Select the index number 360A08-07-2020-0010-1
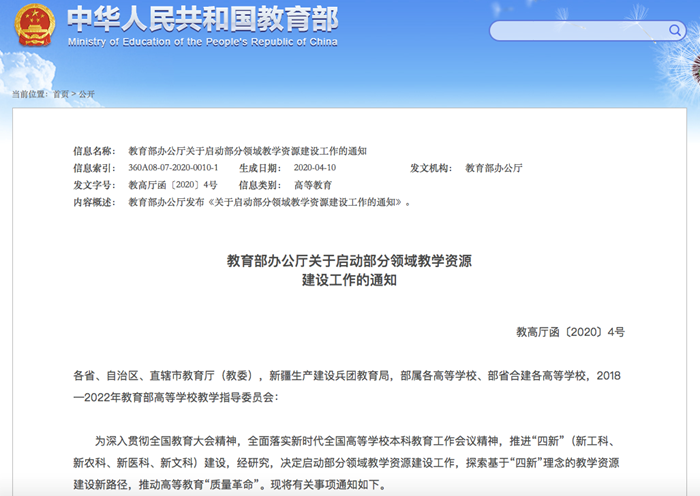Screen dimensions: 700x496 coord(173,168)
